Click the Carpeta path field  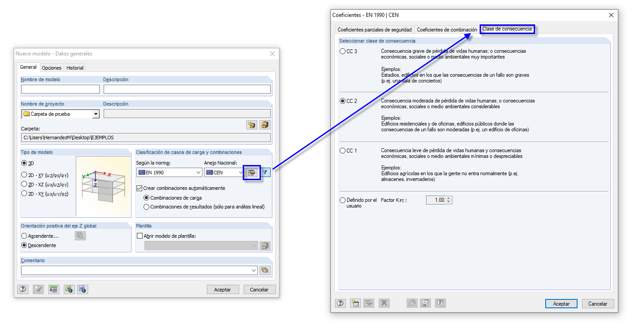(146, 138)
